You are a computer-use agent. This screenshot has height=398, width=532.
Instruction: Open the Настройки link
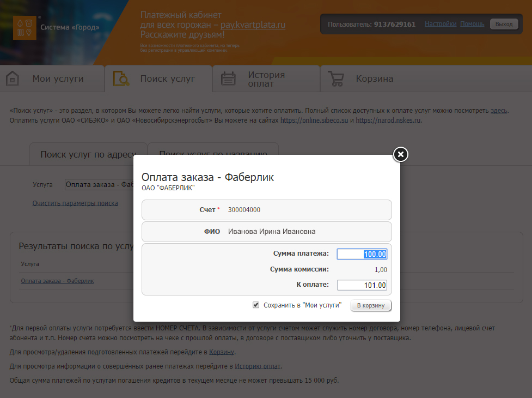click(441, 24)
